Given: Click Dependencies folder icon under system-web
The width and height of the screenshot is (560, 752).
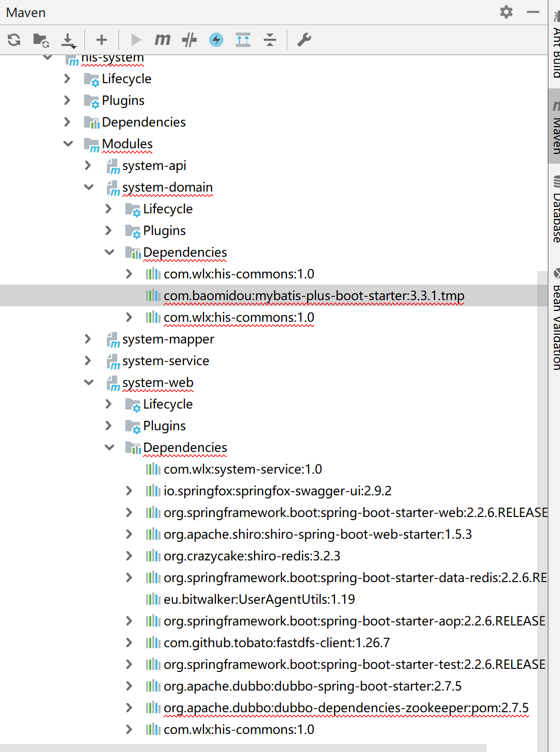Looking at the screenshot, I should click(x=133, y=448).
